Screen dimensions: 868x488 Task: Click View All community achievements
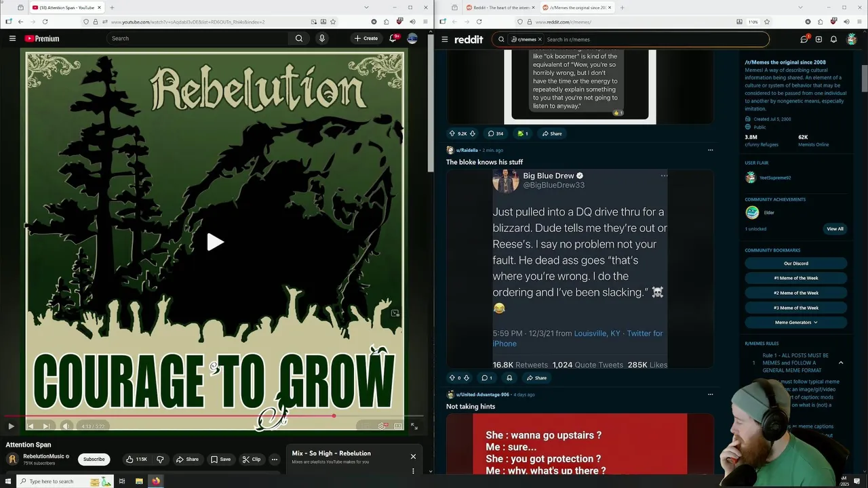click(x=835, y=229)
